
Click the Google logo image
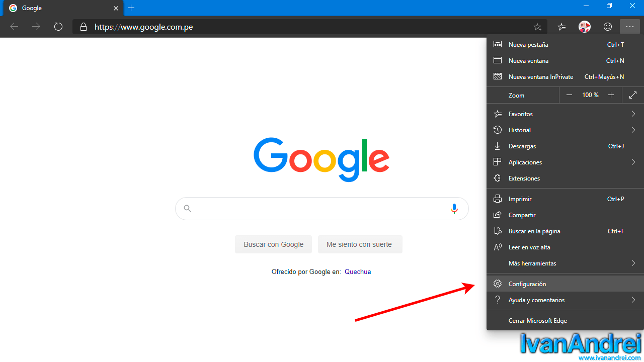pos(321,160)
